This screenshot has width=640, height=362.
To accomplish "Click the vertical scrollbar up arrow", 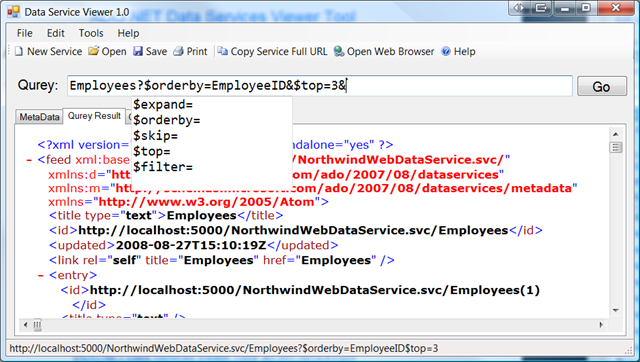I will (616, 134).
